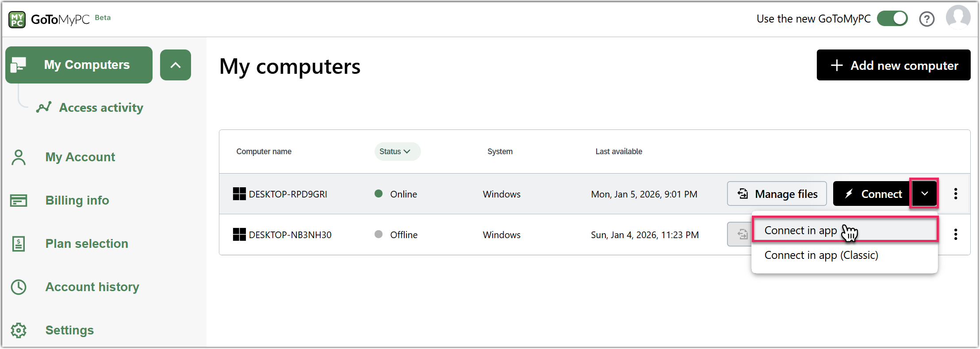Open the help question mark icon
This screenshot has width=980, height=349.
(x=926, y=19)
